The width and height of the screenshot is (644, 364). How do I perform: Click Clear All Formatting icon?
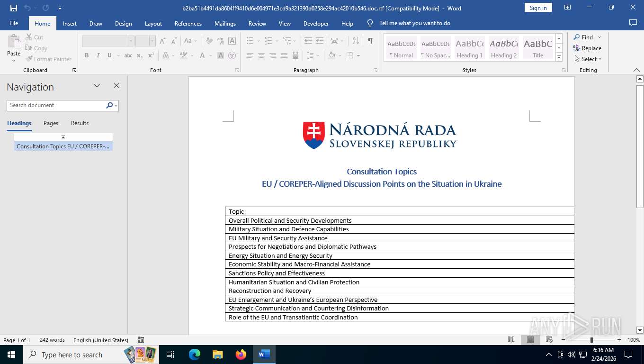coord(209,41)
